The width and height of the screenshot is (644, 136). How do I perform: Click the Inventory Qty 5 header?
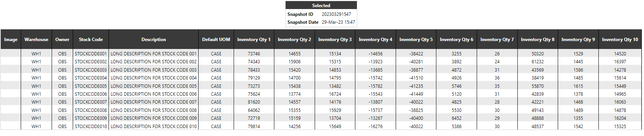tap(416, 39)
